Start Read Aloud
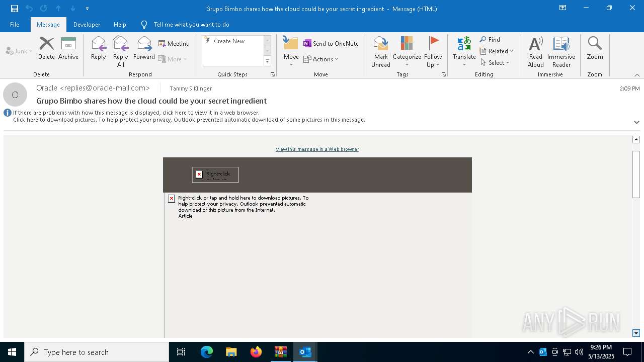This screenshot has height=362, width=644. tap(536, 52)
